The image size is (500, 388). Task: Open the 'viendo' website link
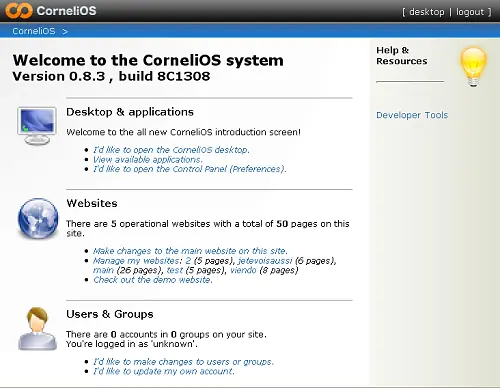point(243,270)
